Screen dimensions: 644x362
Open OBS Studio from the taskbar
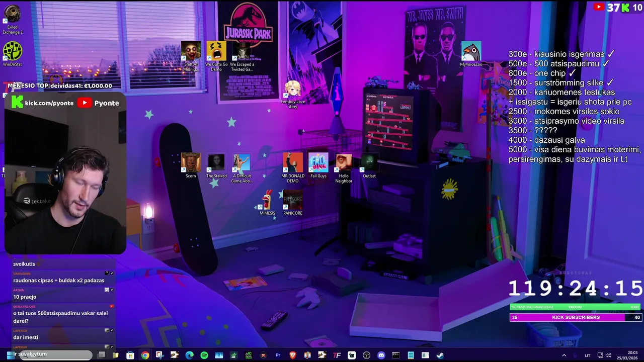point(366,355)
